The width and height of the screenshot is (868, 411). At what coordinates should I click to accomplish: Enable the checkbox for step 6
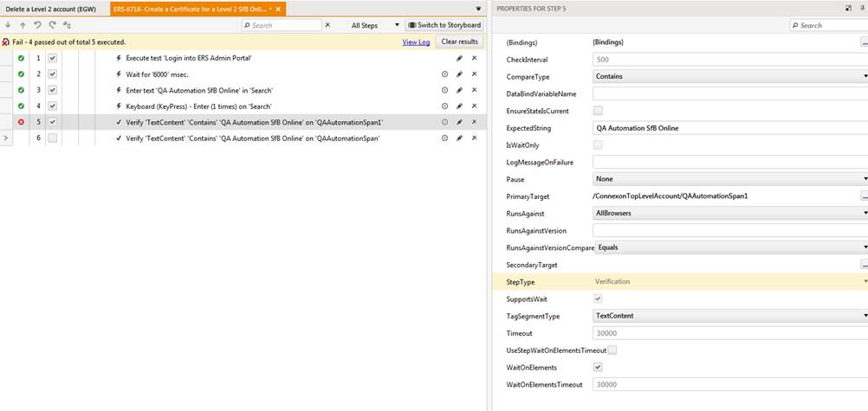(x=53, y=138)
